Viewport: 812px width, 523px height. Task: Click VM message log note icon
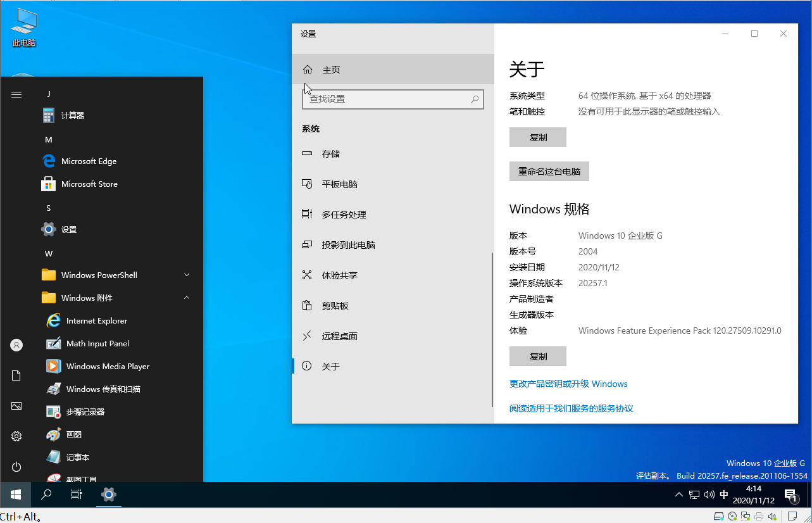click(792, 516)
